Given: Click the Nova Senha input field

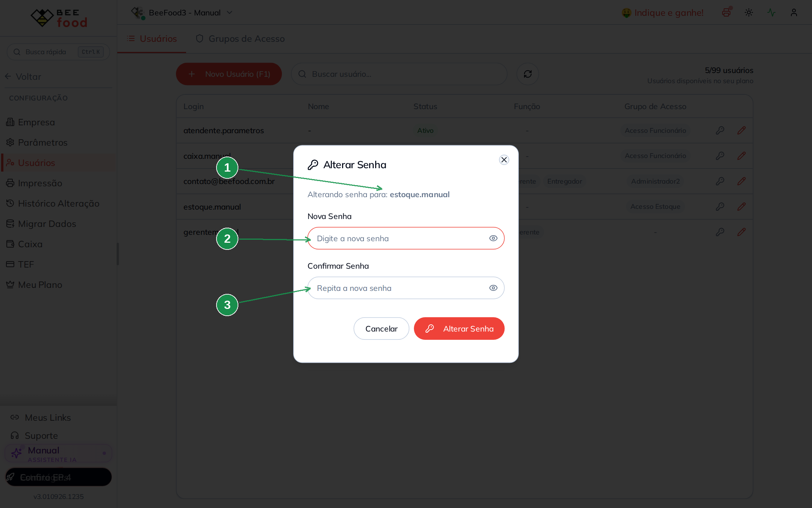Looking at the screenshot, I should 406,238.
